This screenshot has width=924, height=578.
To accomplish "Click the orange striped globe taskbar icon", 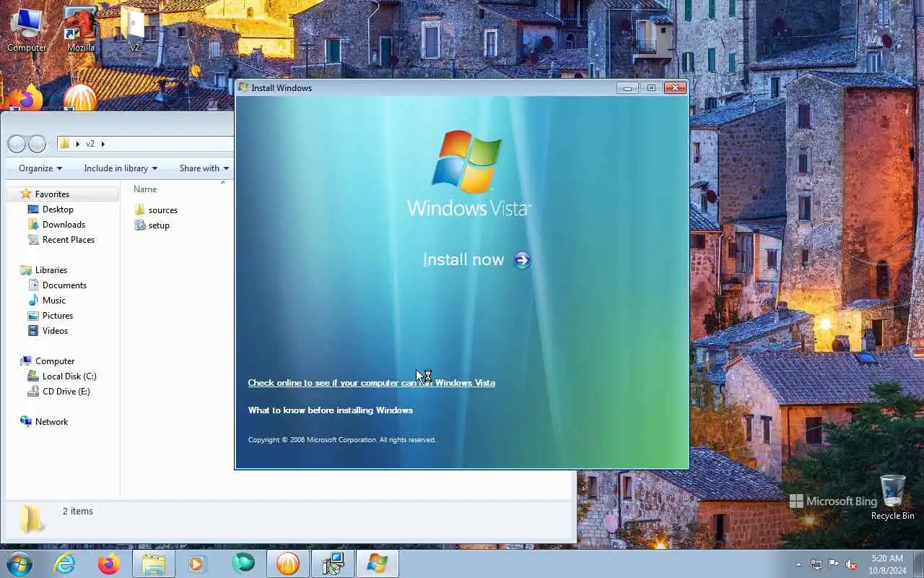I will coord(287,564).
